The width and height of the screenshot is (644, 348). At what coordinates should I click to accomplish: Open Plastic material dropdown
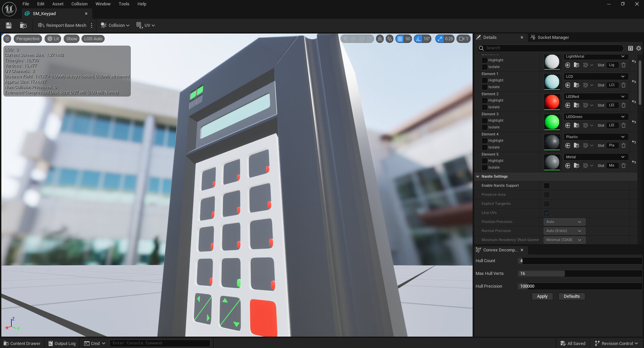(x=595, y=137)
